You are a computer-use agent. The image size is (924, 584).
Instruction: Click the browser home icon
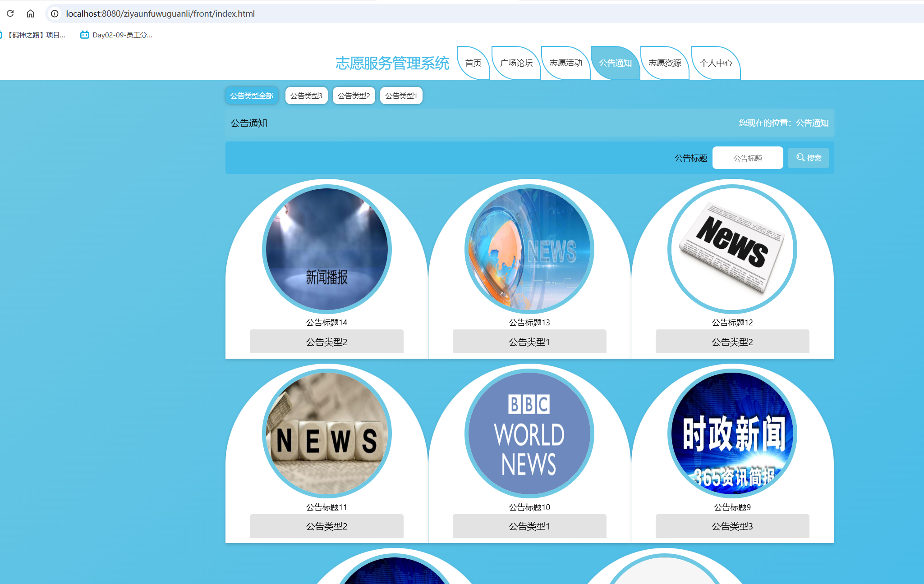pos(30,14)
